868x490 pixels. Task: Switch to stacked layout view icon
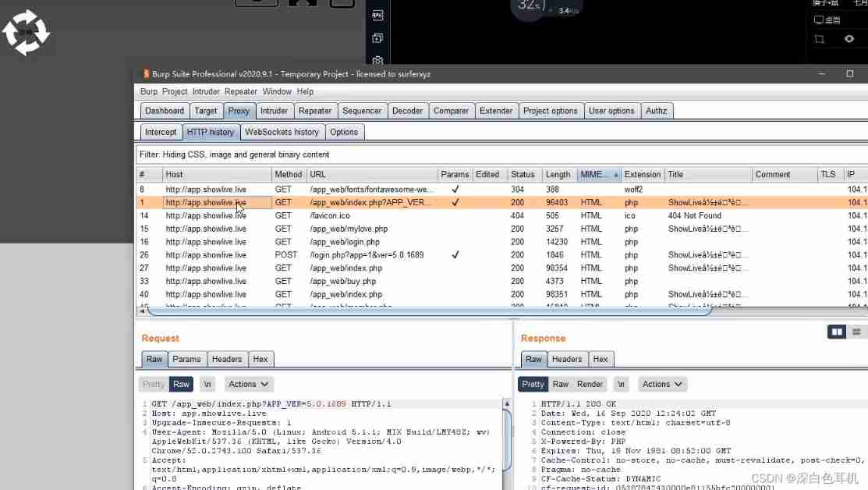[856, 332]
